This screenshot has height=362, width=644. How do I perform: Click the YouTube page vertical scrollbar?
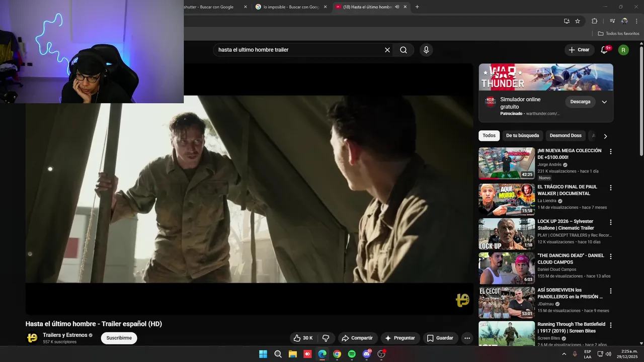pyautogui.click(x=641, y=101)
